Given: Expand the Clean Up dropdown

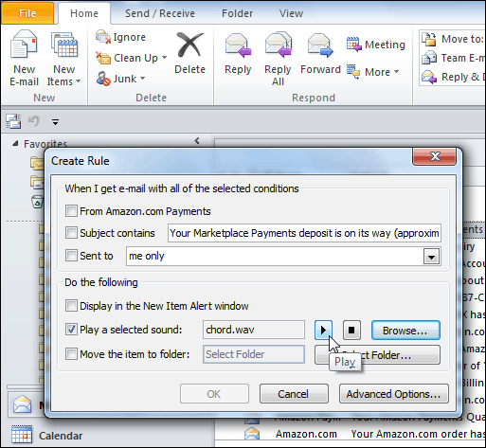Looking at the screenshot, I should click(x=165, y=58).
